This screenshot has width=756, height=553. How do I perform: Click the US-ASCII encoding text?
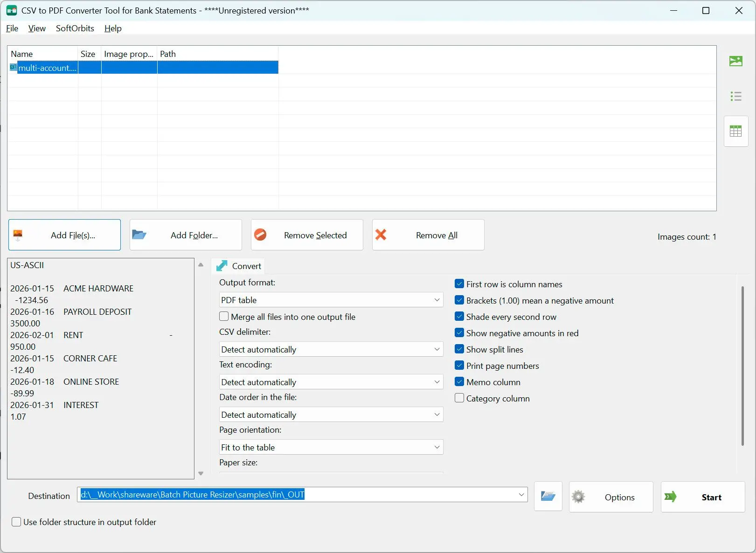(27, 265)
